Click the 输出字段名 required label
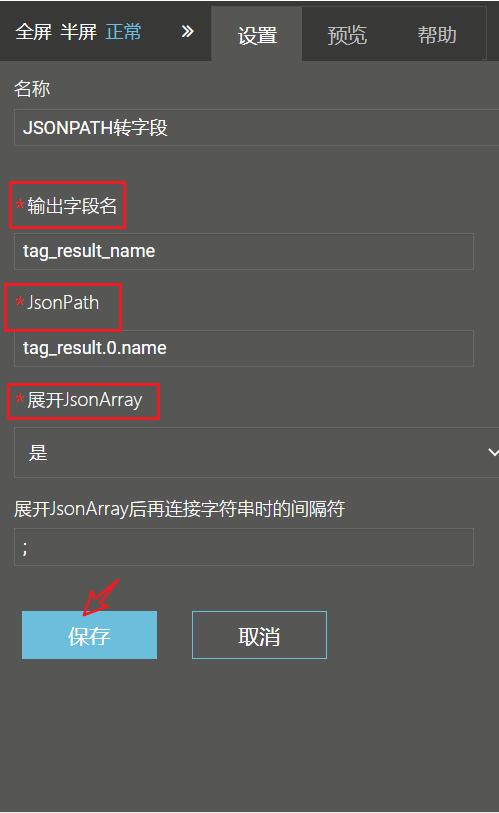The width and height of the screenshot is (499, 813). pos(67,206)
